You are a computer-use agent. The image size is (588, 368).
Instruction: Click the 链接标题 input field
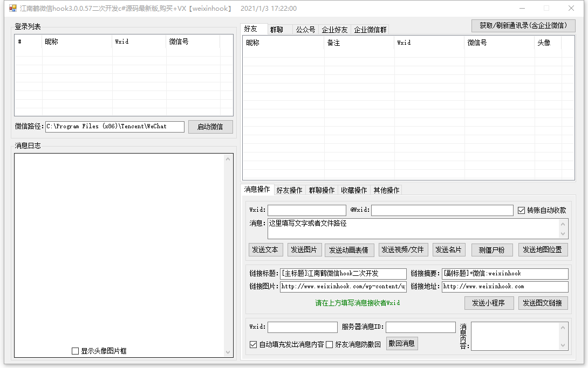(x=343, y=274)
